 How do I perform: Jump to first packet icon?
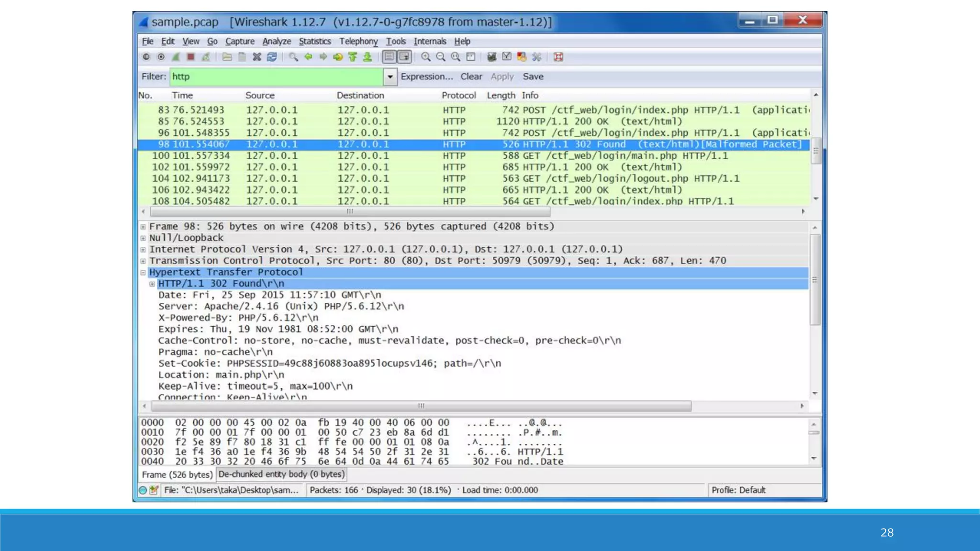pos(353,57)
